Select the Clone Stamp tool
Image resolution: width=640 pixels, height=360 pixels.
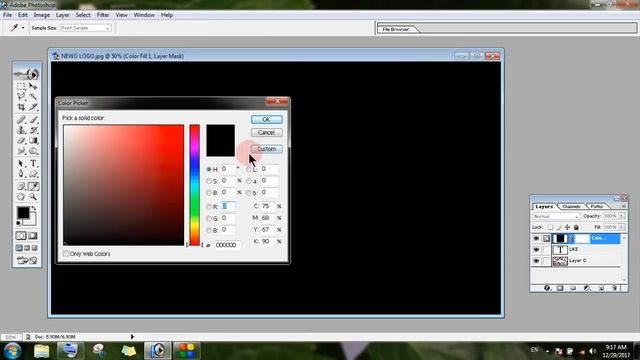(x=21, y=130)
